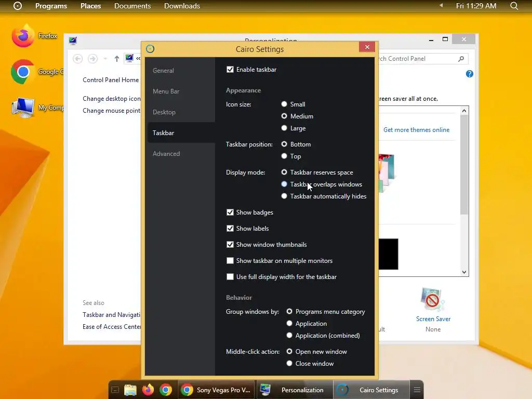The width and height of the screenshot is (532, 399).
Task: Click Personalization window up arrow
Action: [x=117, y=59]
